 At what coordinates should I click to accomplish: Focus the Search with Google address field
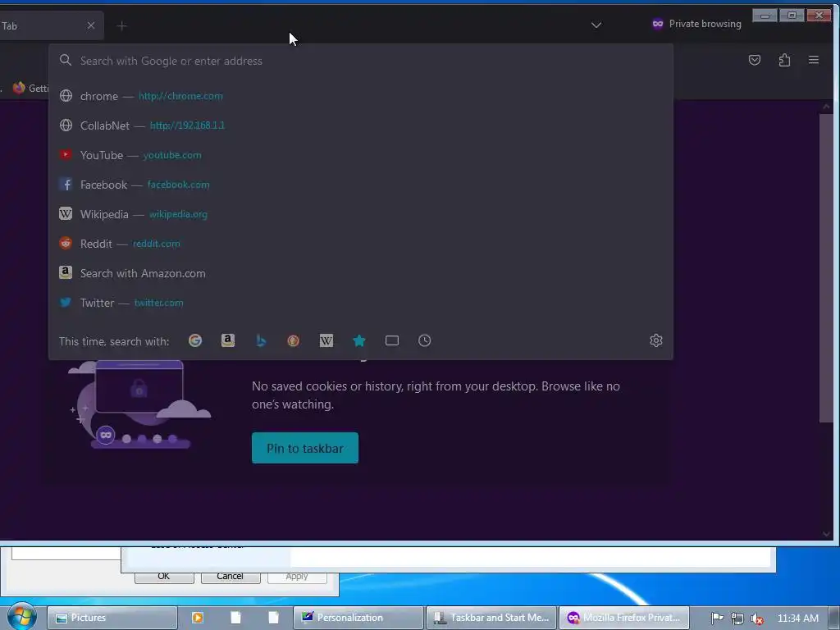(x=360, y=61)
